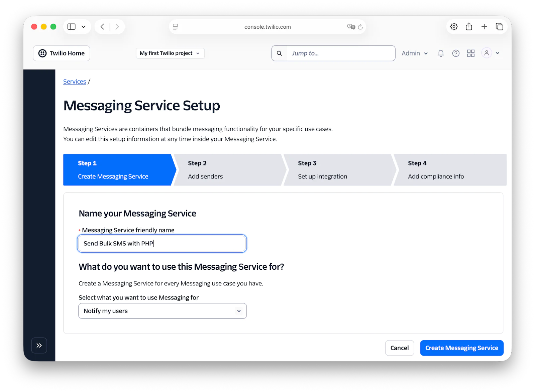Image resolution: width=535 pixels, height=392 pixels.
Task: Click the Create Messaging Service button
Action: (461, 348)
